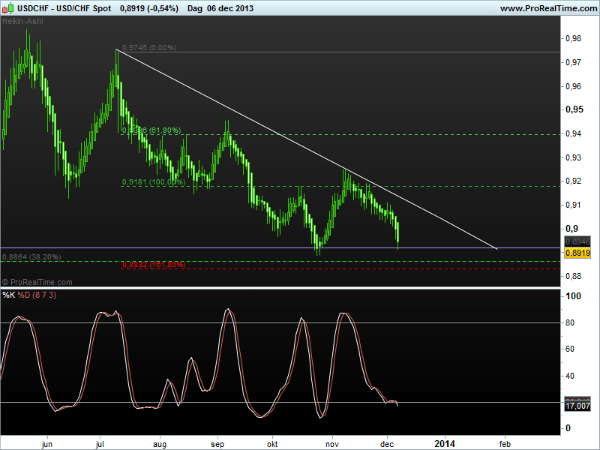Click the dec month label on time axis
The image size is (600, 450).
tap(387, 444)
